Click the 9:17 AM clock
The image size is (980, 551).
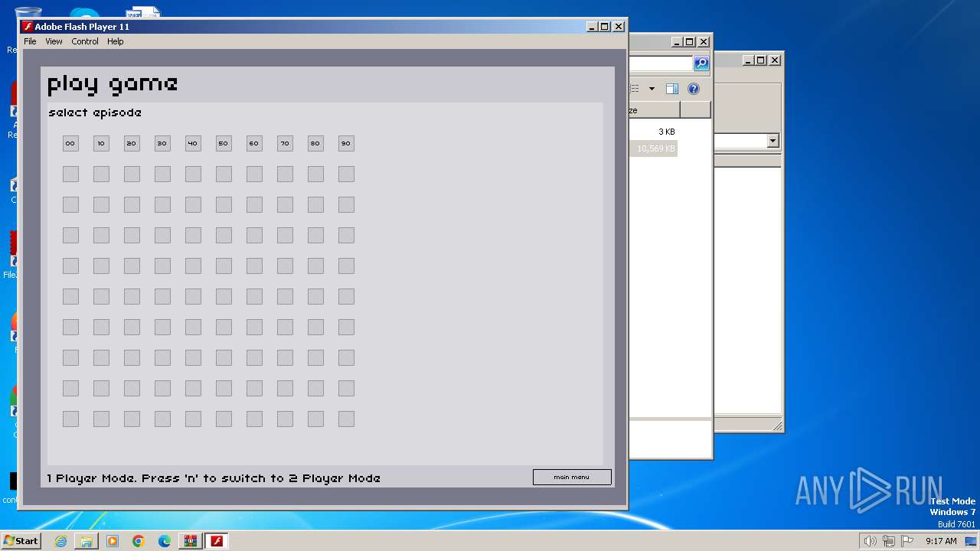[x=941, y=541]
